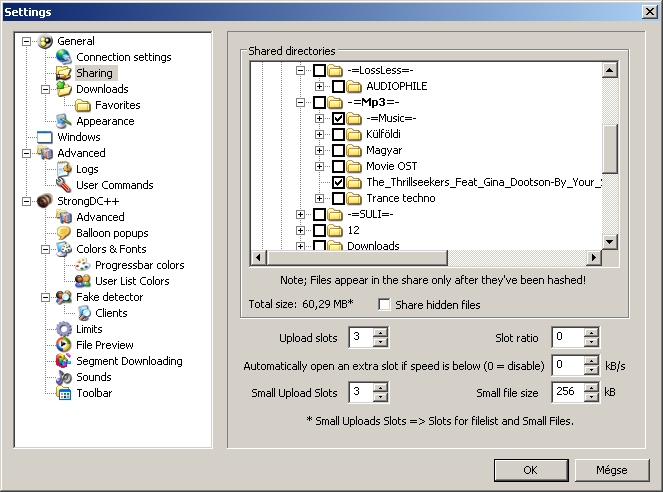Open the Limits settings page
The height and width of the screenshot is (492, 663).
click(x=89, y=329)
